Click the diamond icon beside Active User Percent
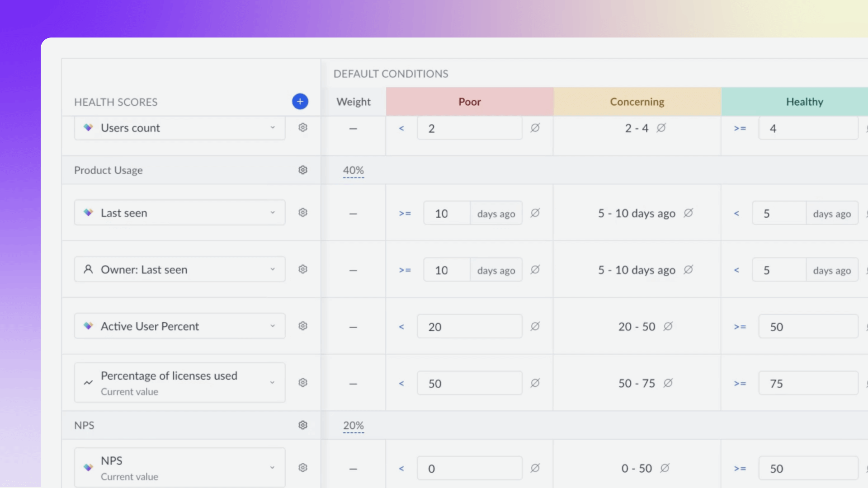This screenshot has width=868, height=488. click(x=88, y=326)
